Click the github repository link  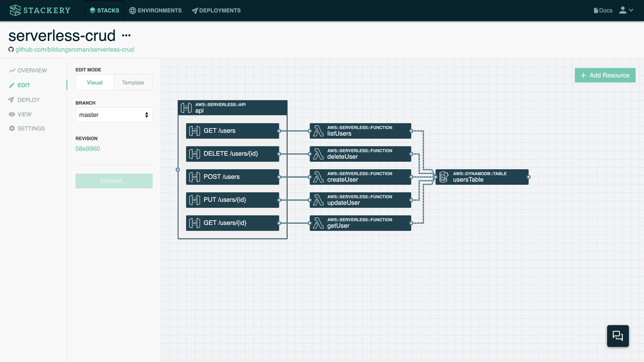pos(74,49)
